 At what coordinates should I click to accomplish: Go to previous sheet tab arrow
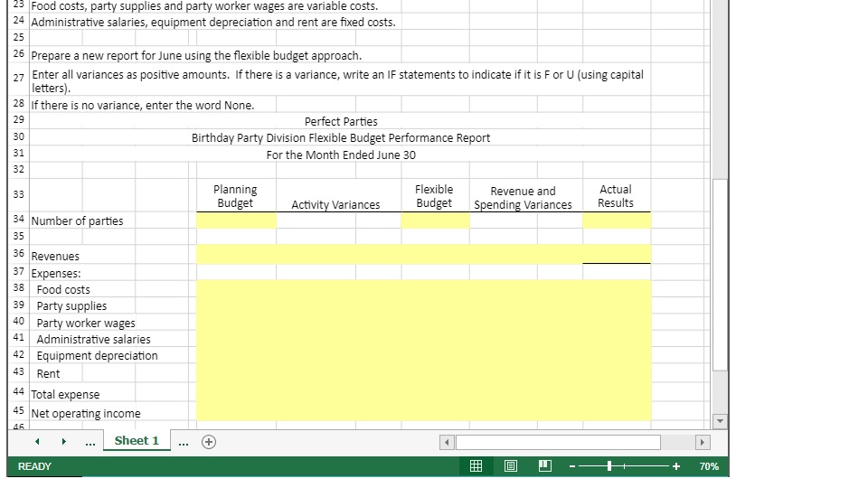click(37, 442)
